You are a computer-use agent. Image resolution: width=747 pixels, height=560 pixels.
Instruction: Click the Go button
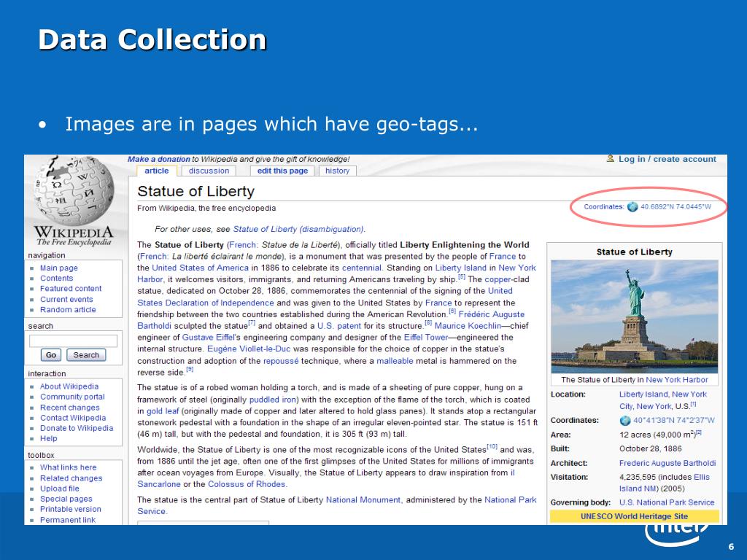click(51, 355)
